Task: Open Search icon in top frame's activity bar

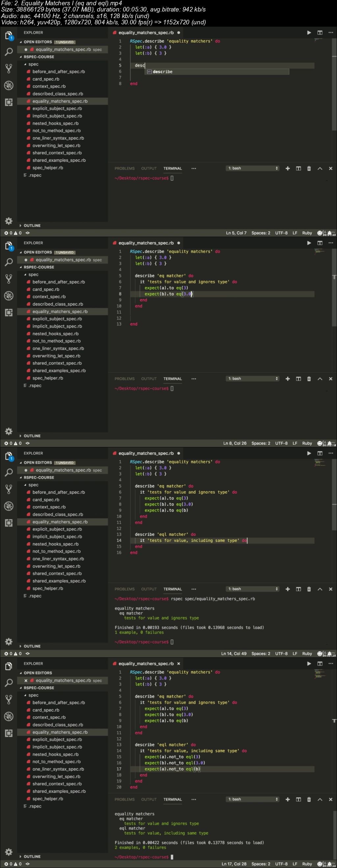Action: pyautogui.click(x=9, y=52)
